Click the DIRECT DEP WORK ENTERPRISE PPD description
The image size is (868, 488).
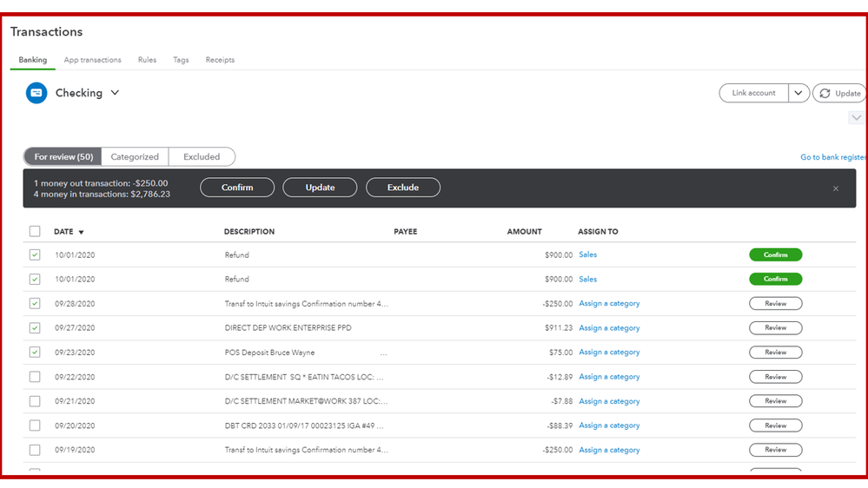pyautogui.click(x=288, y=328)
